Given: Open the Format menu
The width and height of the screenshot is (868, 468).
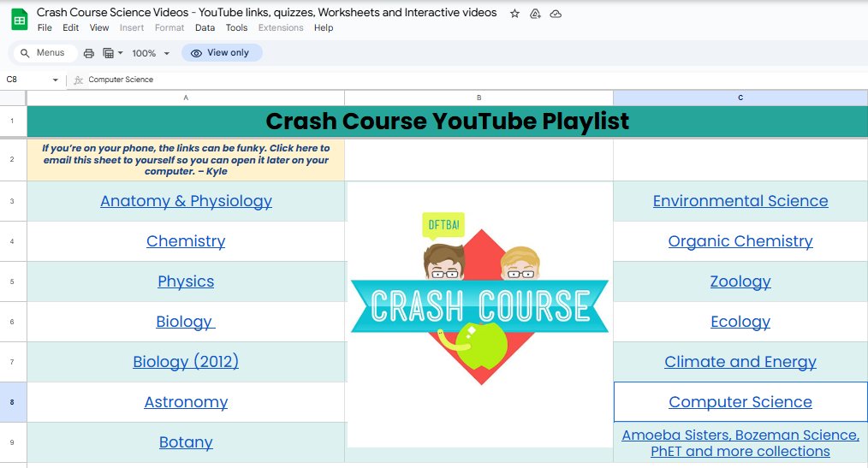Looking at the screenshot, I should coord(169,27).
